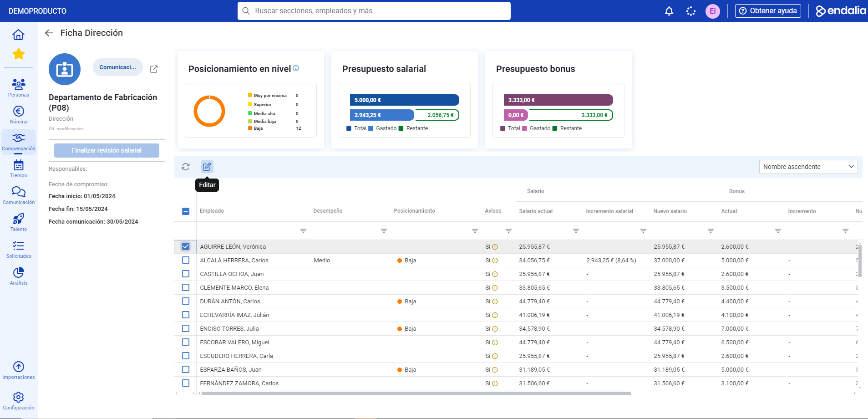This screenshot has height=419, width=868.
Task: Click the purple 3.333,00 € bonus total bar
Action: (x=558, y=100)
